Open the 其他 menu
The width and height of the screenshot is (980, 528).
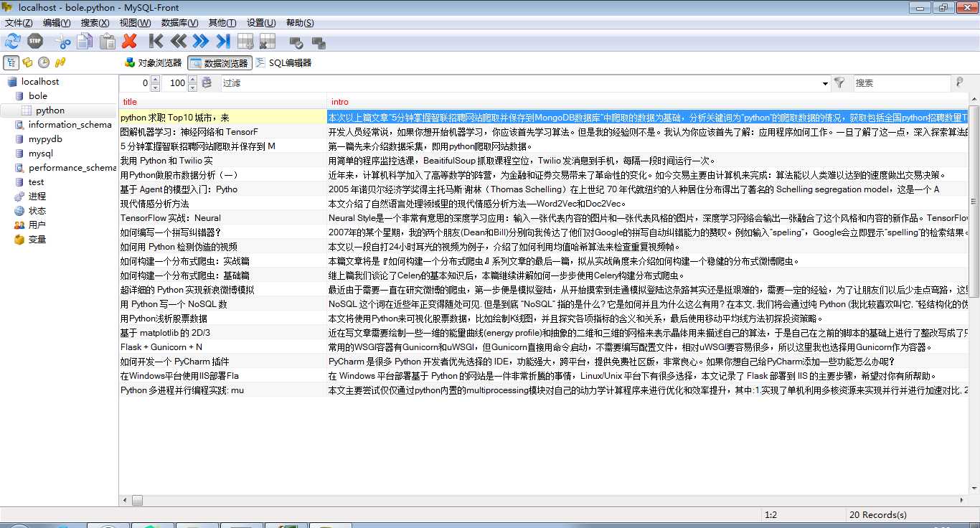point(222,23)
